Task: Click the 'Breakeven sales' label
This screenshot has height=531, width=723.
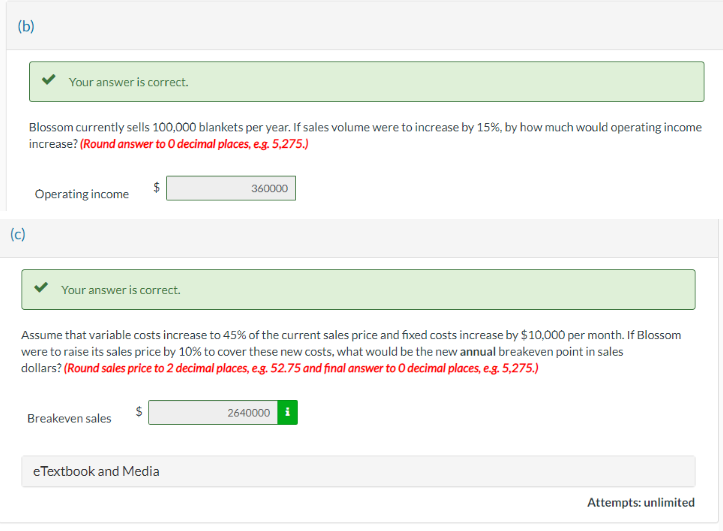Action: 69,418
